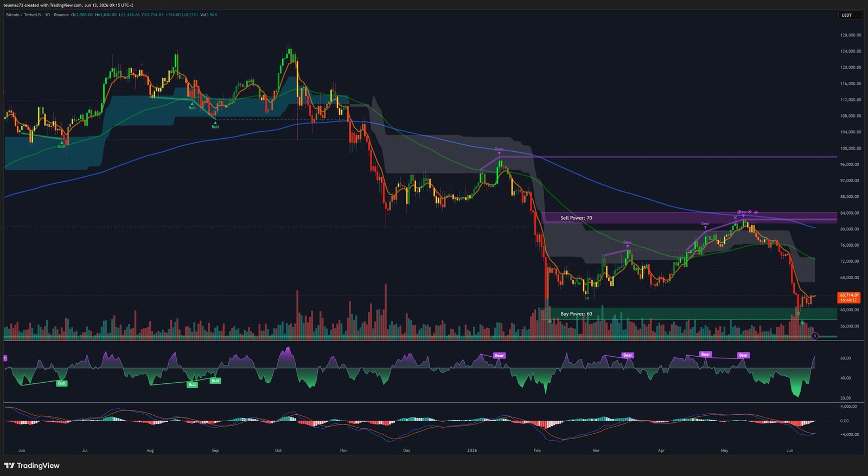The height and width of the screenshot is (476, 868).
Task: Click the high value H63,840.00
Action: [106, 15]
